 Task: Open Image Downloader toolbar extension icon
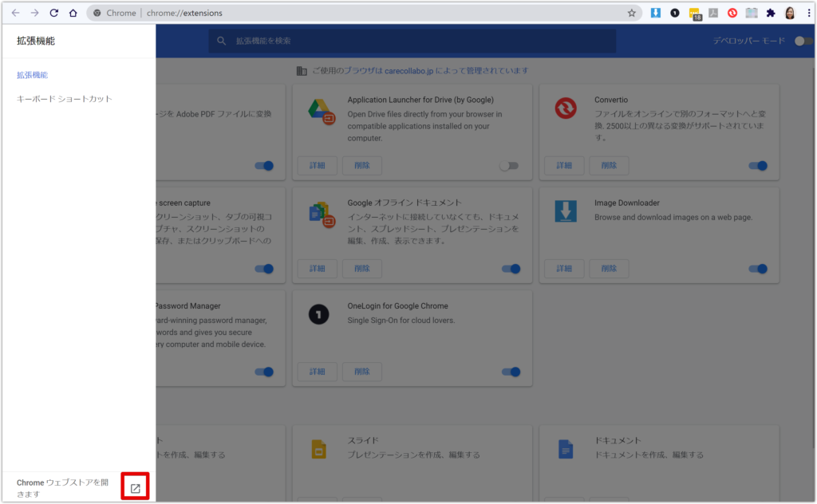pos(656,13)
